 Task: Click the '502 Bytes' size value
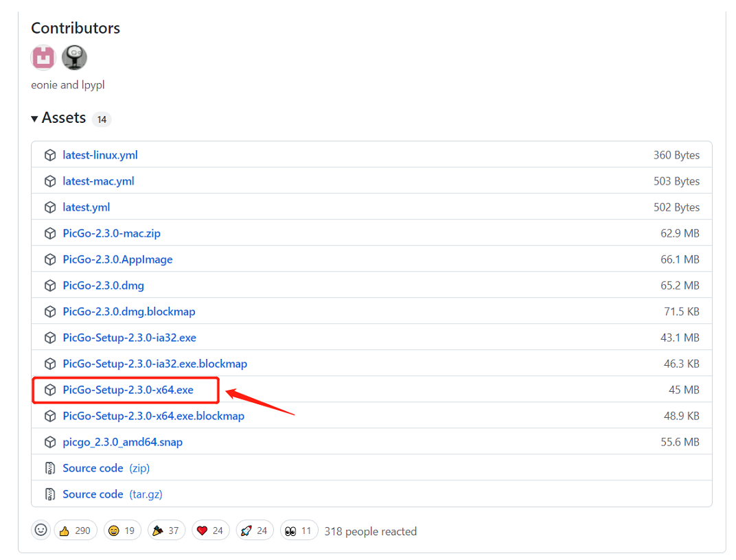pos(676,207)
